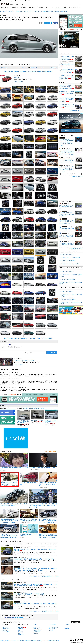Select the first carousel dot in the sidebar
This screenshot has height=644, width=83.
pos(67,174)
